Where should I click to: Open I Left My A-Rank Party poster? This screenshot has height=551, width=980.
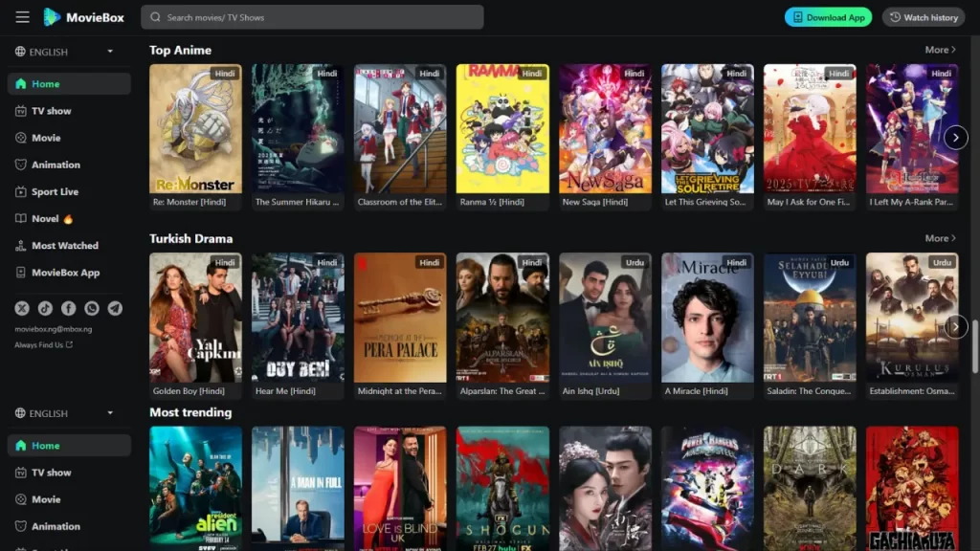pyautogui.click(x=912, y=129)
